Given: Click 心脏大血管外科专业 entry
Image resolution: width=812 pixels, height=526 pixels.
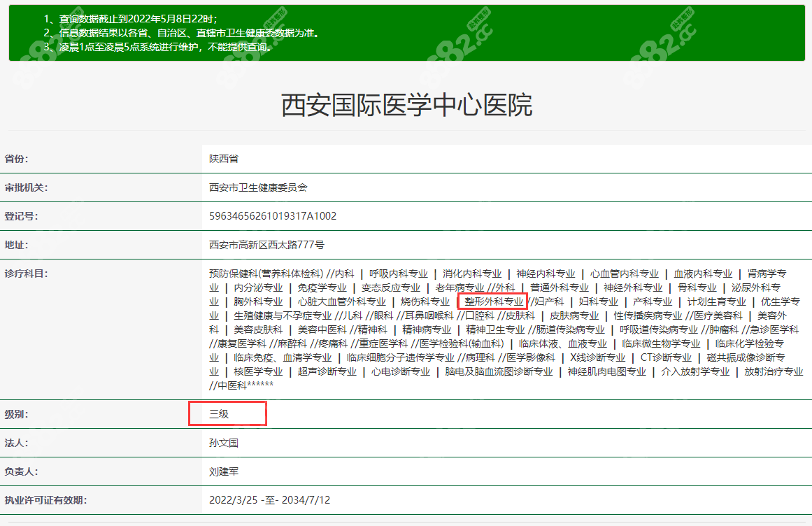Looking at the screenshot, I should [x=342, y=302].
